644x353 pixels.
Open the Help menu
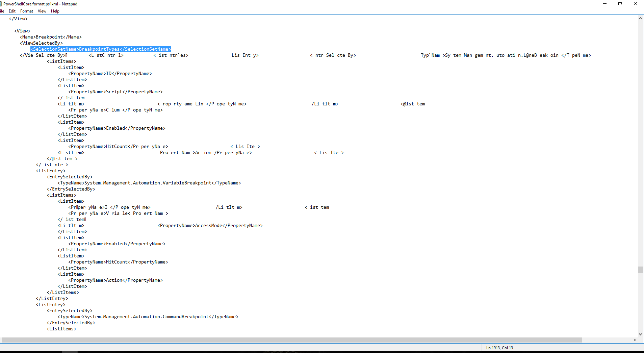(x=55, y=11)
